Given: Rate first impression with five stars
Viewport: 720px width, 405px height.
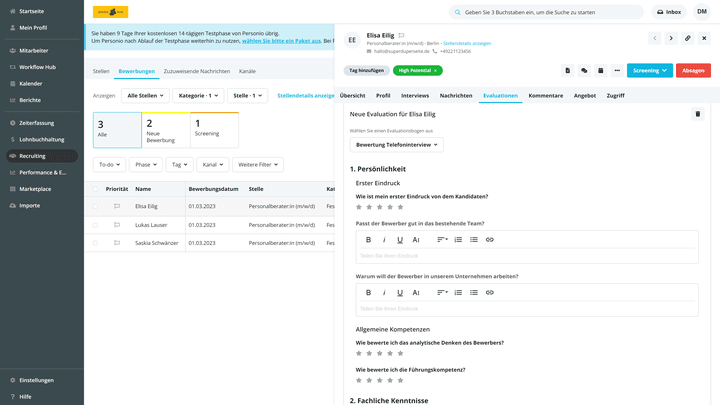Looking at the screenshot, I should [x=400, y=207].
